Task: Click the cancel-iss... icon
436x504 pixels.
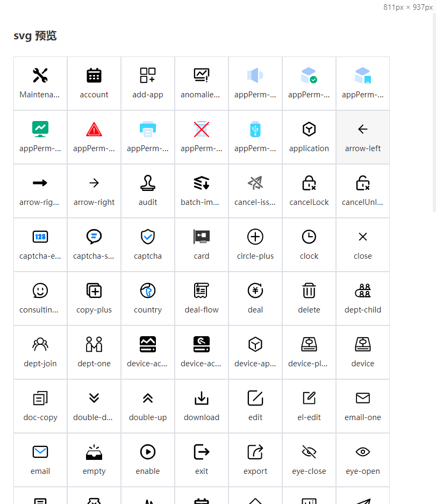Action: [x=255, y=183]
